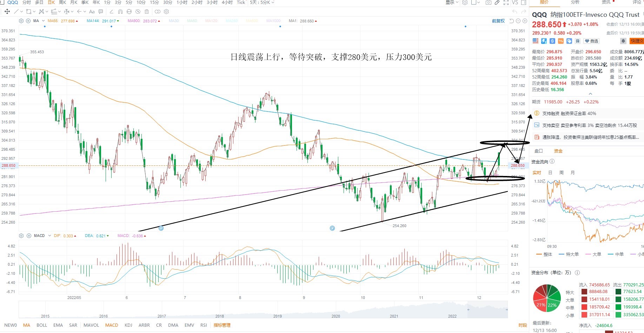Switch to 分时 intraday tab
The image size is (644, 333).
(x=27, y=2)
